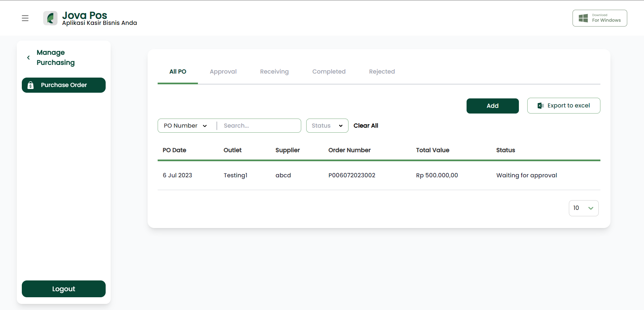Viewport: 644px width, 310px height.
Task: Click the Total Value column header
Action: 433,150
